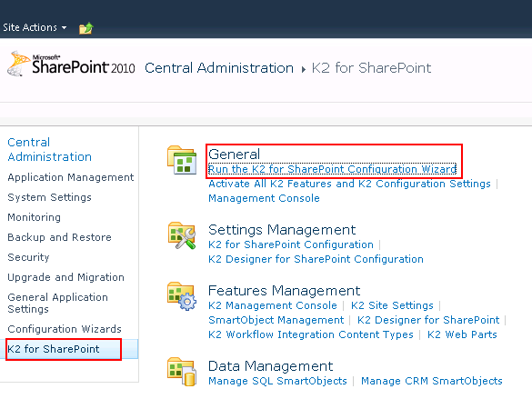Open the Management Console link under General
Screen dimensions: 532x399
[x=264, y=198]
